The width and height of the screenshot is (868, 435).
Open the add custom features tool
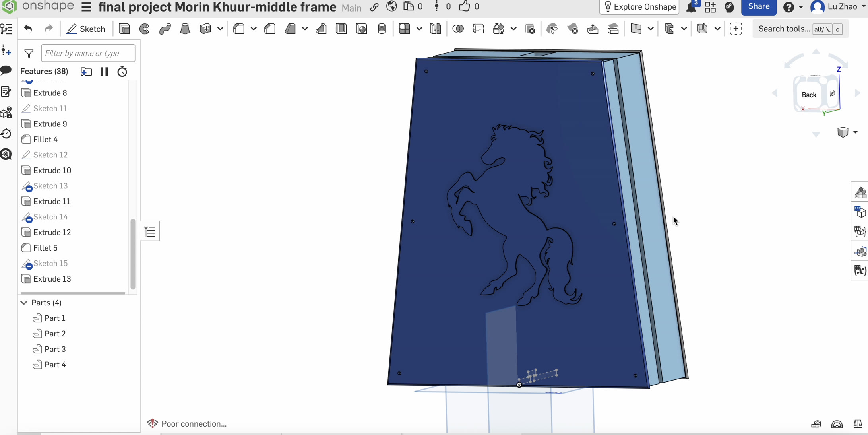click(x=736, y=29)
